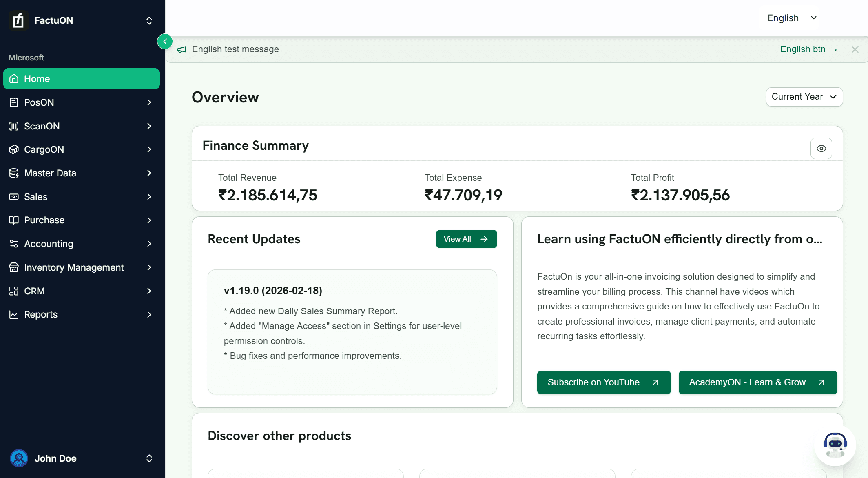Expand the Purchase submenu chevron
This screenshot has width=868, height=478.
tap(149, 220)
